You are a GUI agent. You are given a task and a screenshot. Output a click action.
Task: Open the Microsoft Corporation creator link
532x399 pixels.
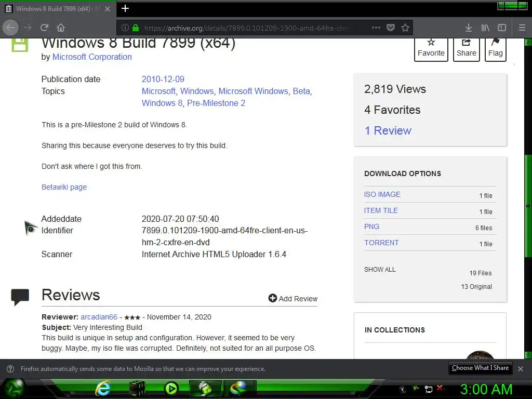tap(92, 57)
